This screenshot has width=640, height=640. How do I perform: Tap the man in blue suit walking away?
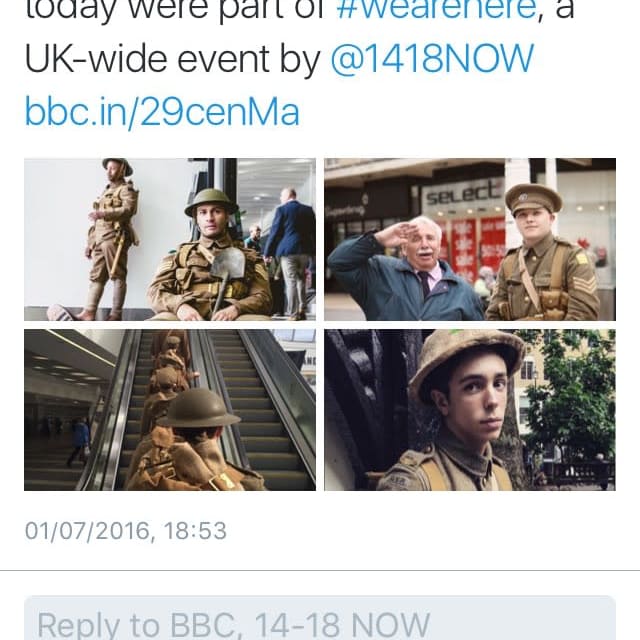[289, 252]
